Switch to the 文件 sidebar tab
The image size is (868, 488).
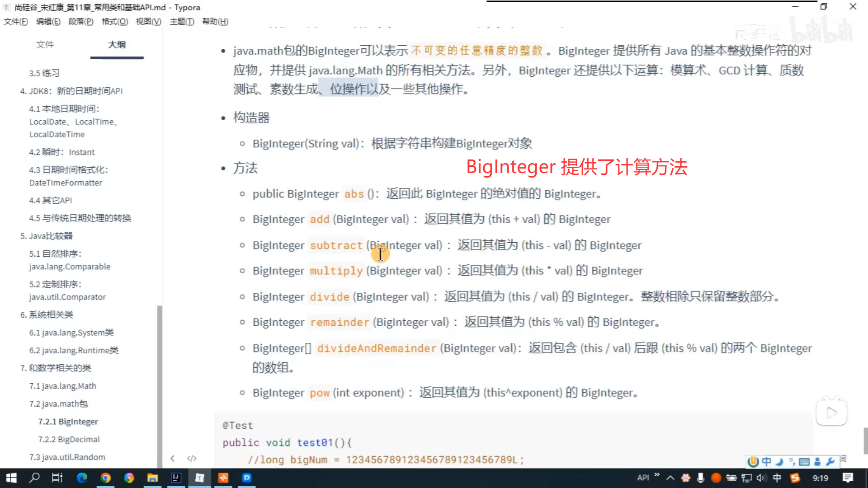pos(45,44)
